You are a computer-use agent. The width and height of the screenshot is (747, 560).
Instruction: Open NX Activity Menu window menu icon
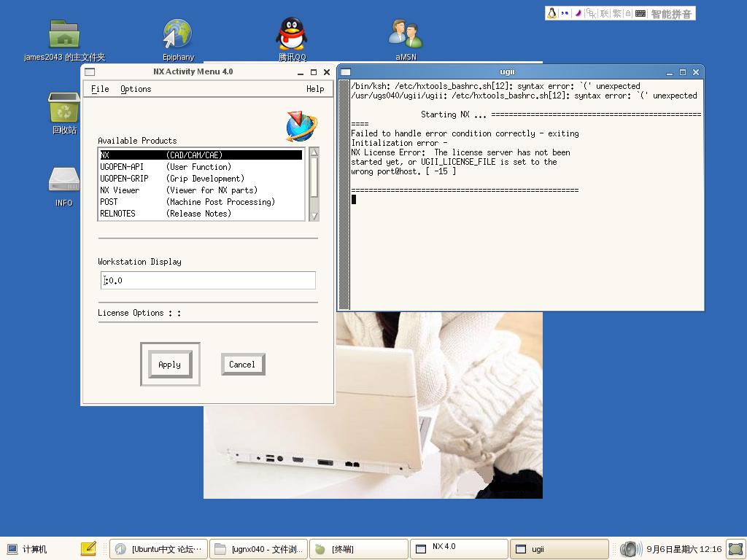[90, 72]
